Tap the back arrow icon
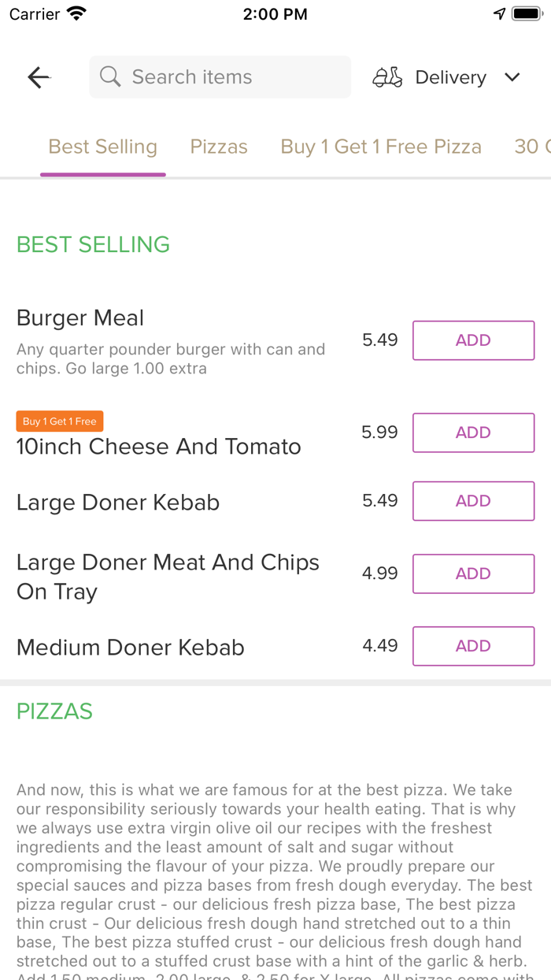The height and width of the screenshot is (980, 551). [x=38, y=76]
